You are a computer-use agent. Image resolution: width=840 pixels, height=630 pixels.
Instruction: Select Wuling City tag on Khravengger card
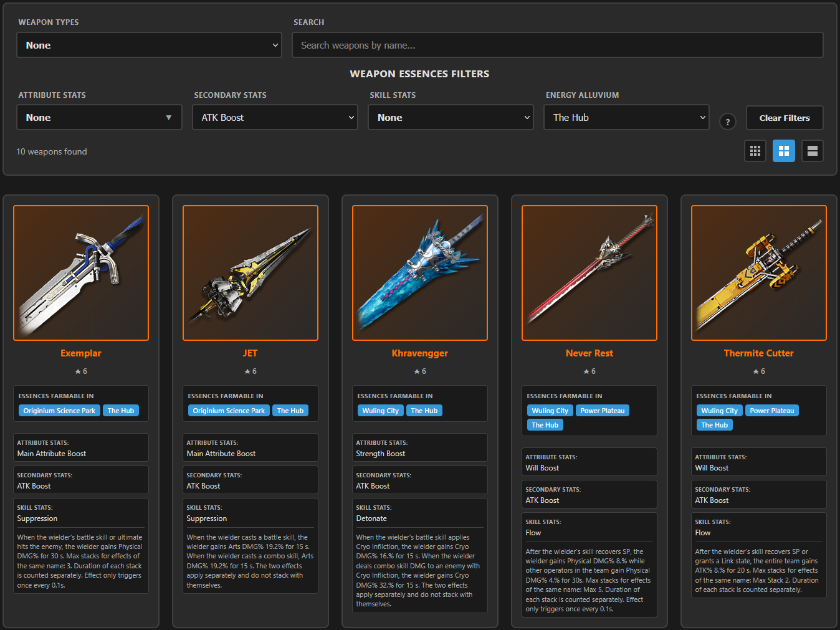coord(380,411)
